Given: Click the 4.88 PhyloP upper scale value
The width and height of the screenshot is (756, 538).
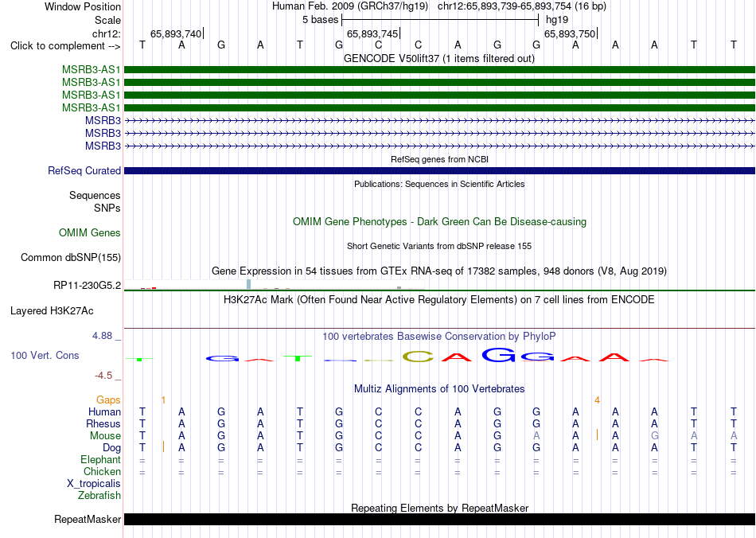Looking at the screenshot, I should (x=102, y=336).
